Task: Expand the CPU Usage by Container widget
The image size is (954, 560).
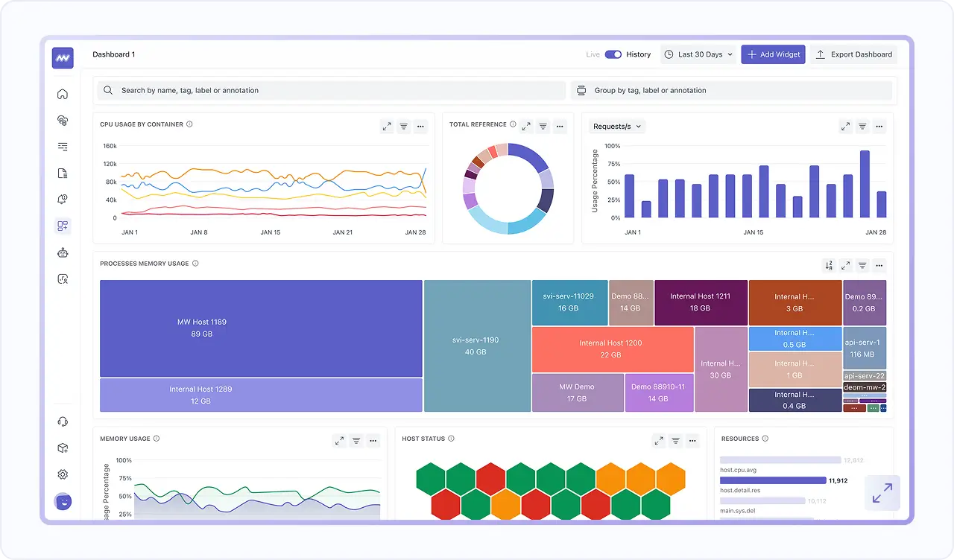Action: click(387, 127)
